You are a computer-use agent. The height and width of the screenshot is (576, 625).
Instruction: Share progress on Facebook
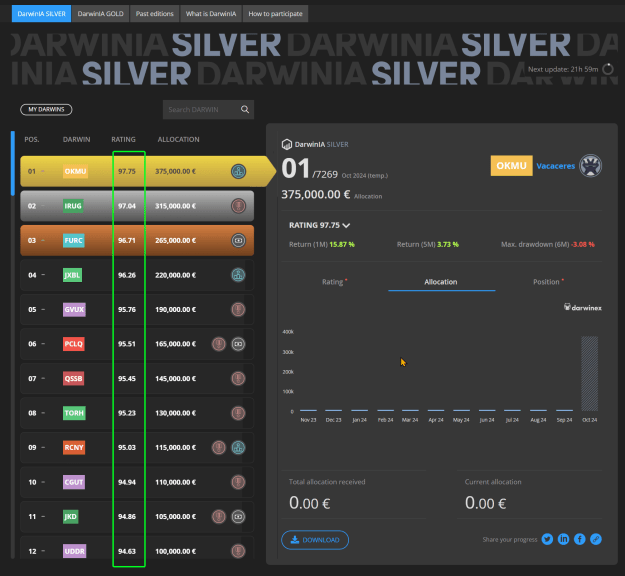(580, 539)
